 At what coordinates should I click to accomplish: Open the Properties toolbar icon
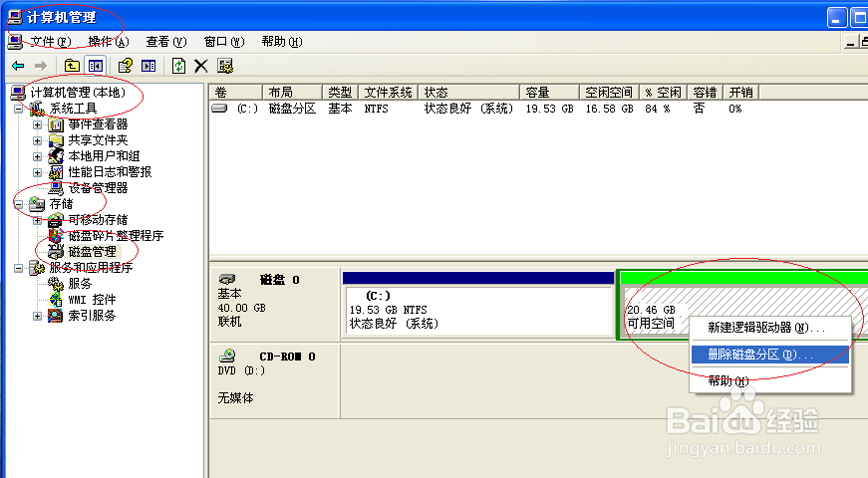click(126, 66)
